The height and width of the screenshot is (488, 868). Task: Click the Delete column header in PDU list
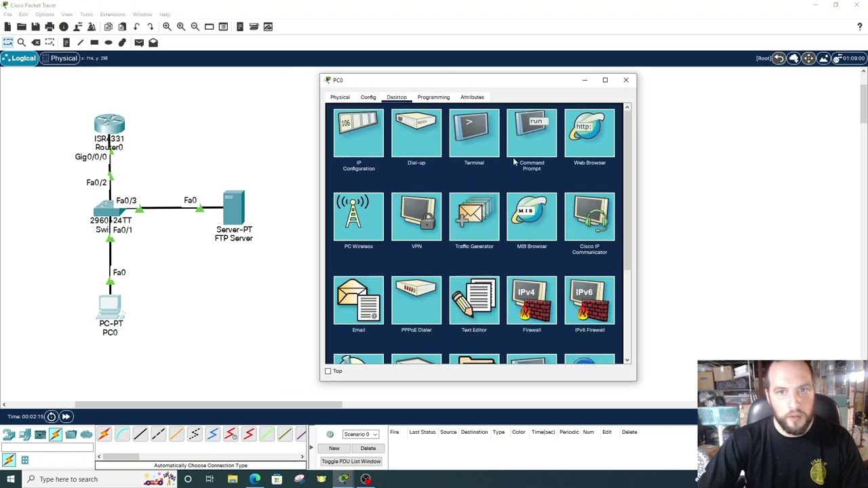point(629,432)
